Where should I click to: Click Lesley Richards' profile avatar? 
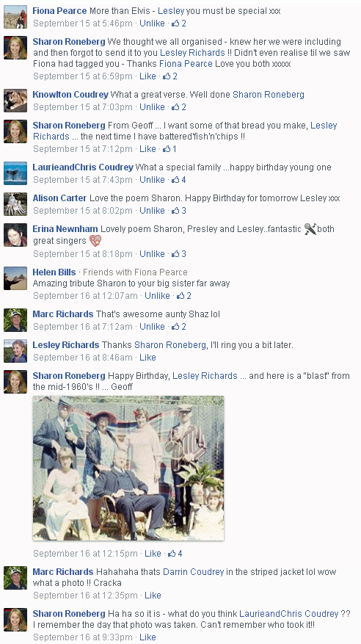tap(15, 351)
